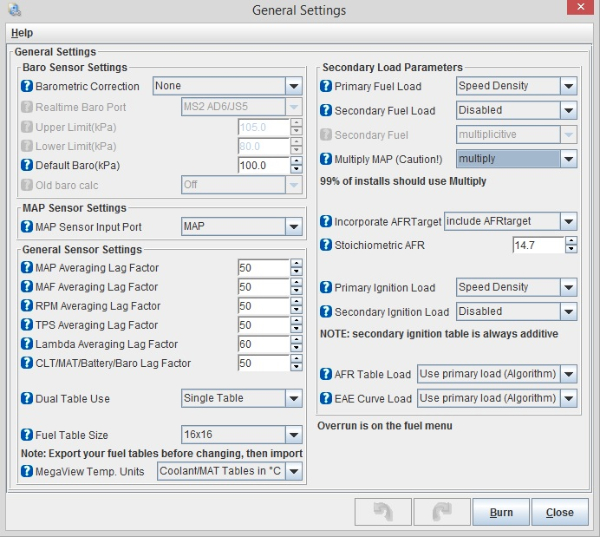
Task: Open the Fuel Table Size 16x16 dropdown
Action: click(x=293, y=435)
